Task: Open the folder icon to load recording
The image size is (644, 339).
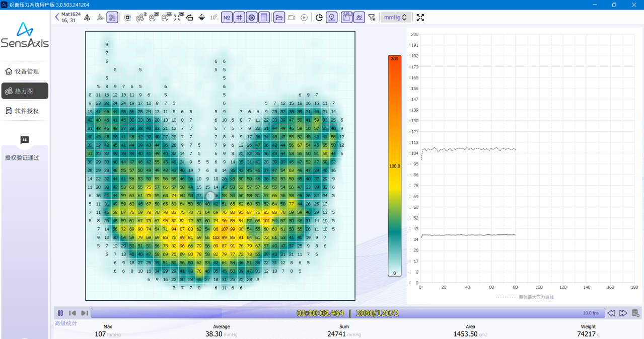Action: 279,18
